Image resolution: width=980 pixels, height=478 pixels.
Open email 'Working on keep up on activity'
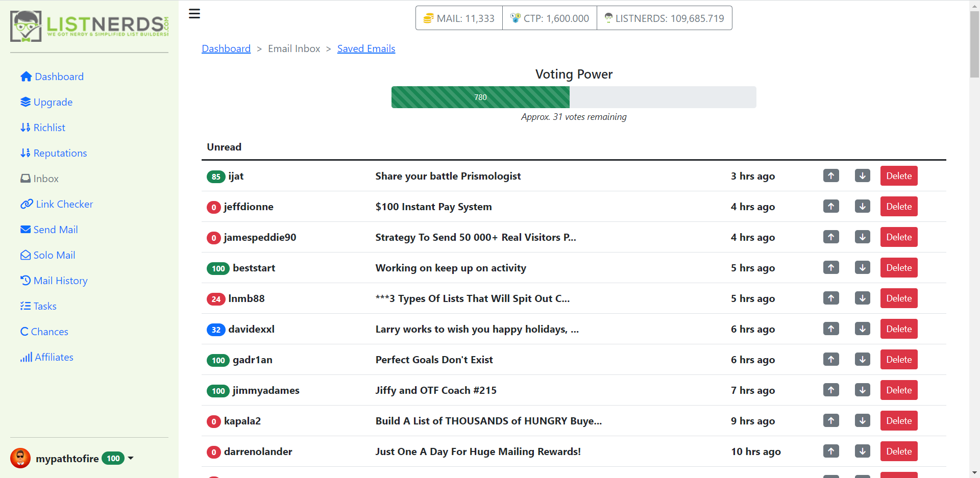(x=451, y=268)
